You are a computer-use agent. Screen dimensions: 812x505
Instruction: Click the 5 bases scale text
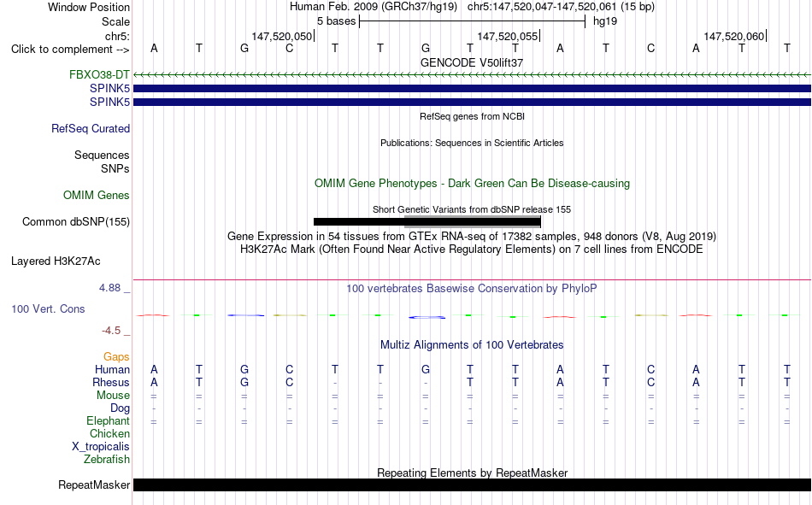[337, 21]
